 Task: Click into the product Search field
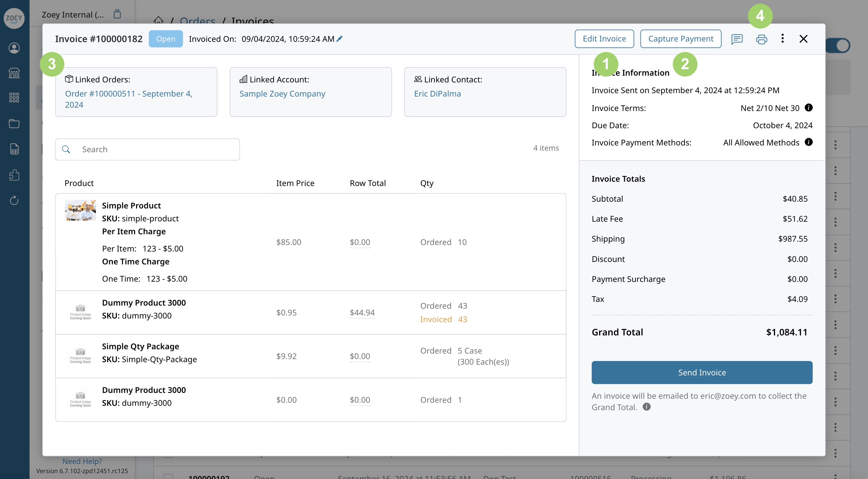point(147,149)
